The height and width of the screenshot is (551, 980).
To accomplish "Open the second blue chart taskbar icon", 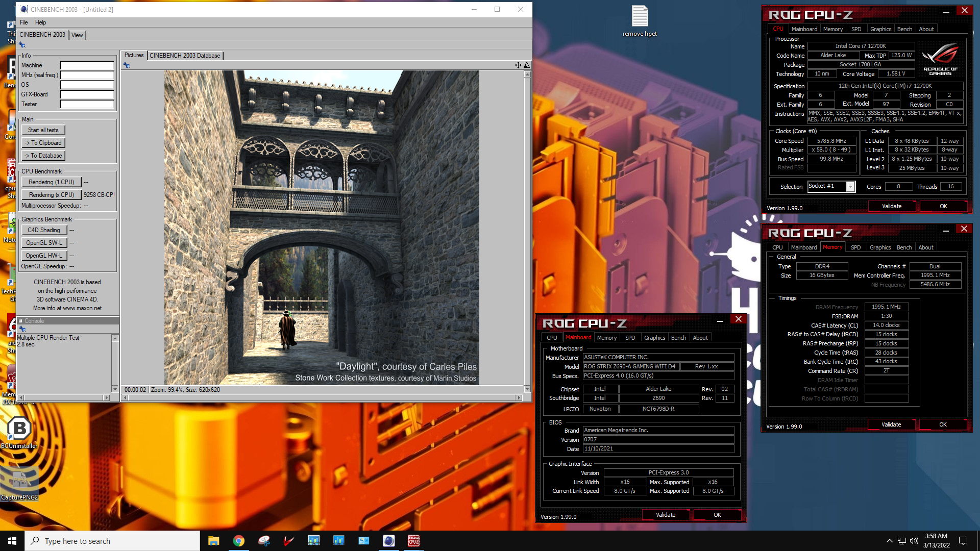I will (x=338, y=541).
